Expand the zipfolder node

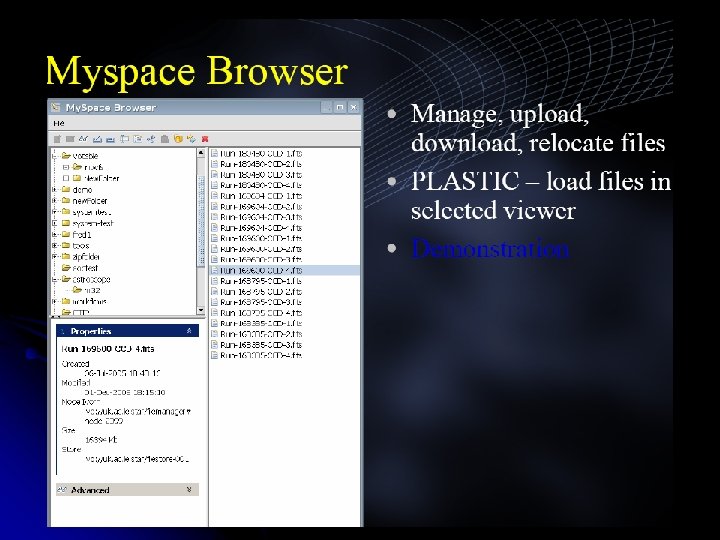click(x=55, y=256)
